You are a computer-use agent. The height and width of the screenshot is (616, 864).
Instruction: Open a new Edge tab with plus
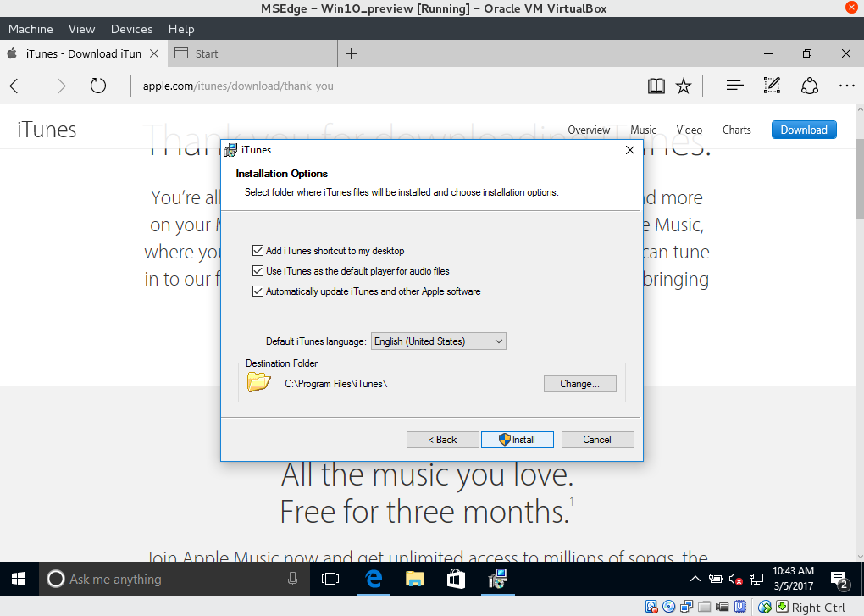(x=351, y=53)
